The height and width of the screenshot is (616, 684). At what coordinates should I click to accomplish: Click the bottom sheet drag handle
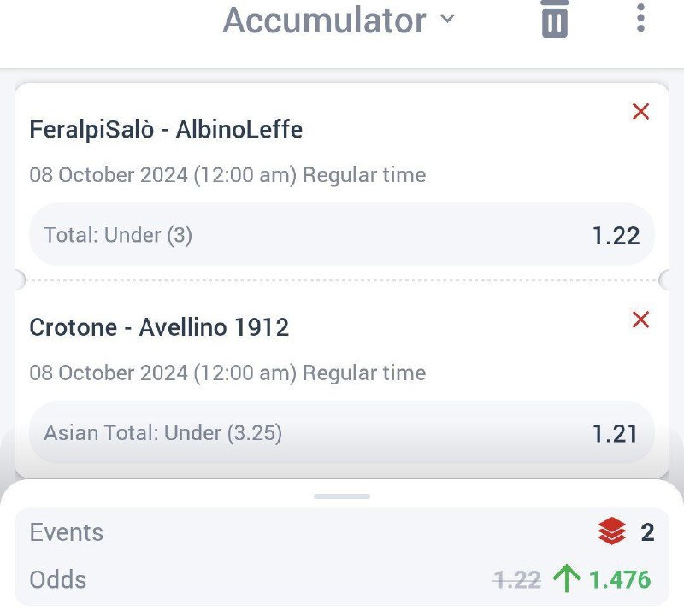click(x=342, y=496)
